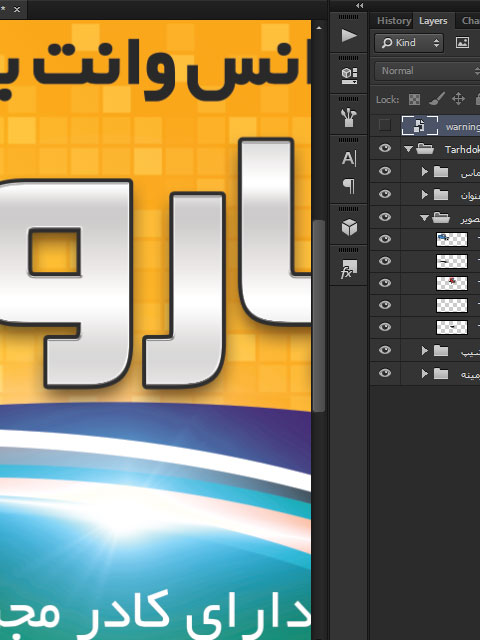Screen dimensions: 480x640
Task: Expand the 'نوان' group triangle
Action: pos(424,195)
